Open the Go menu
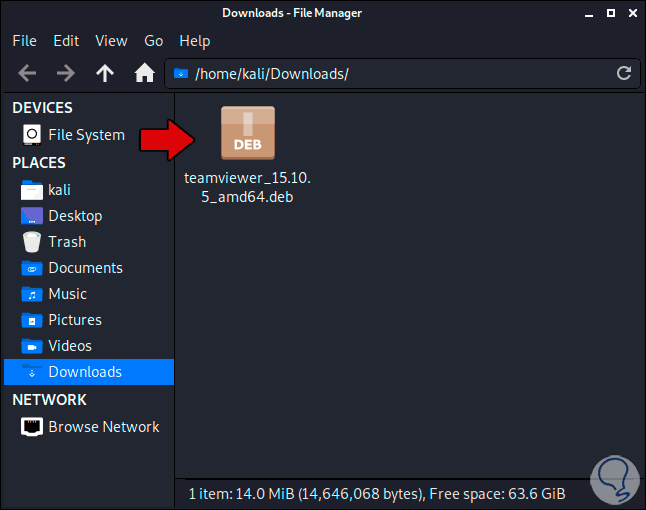 [154, 41]
